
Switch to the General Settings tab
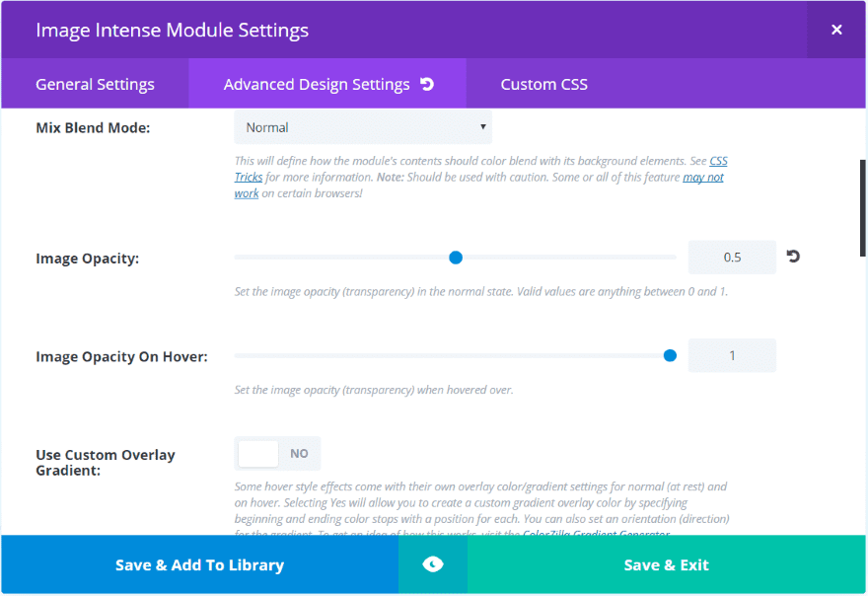click(x=95, y=84)
